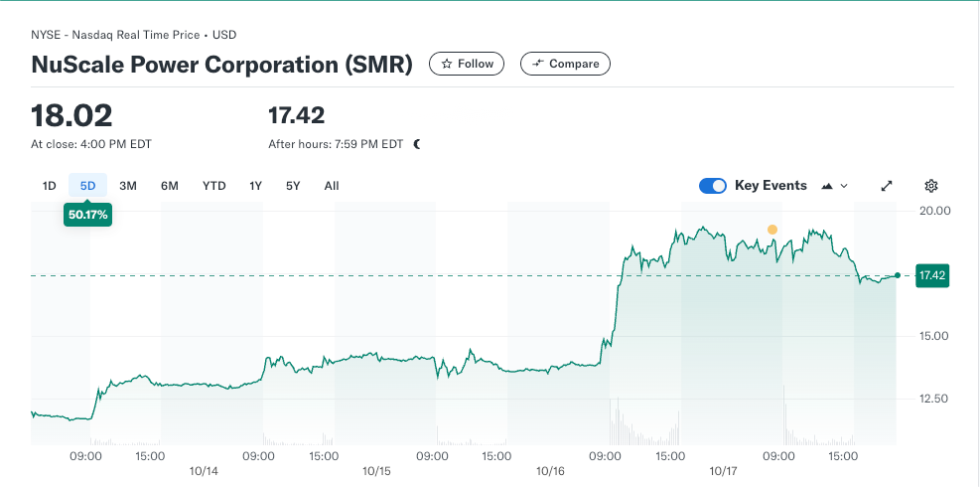980x487 pixels.
Task: Expand chart to full screen
Action: (887, 186)
